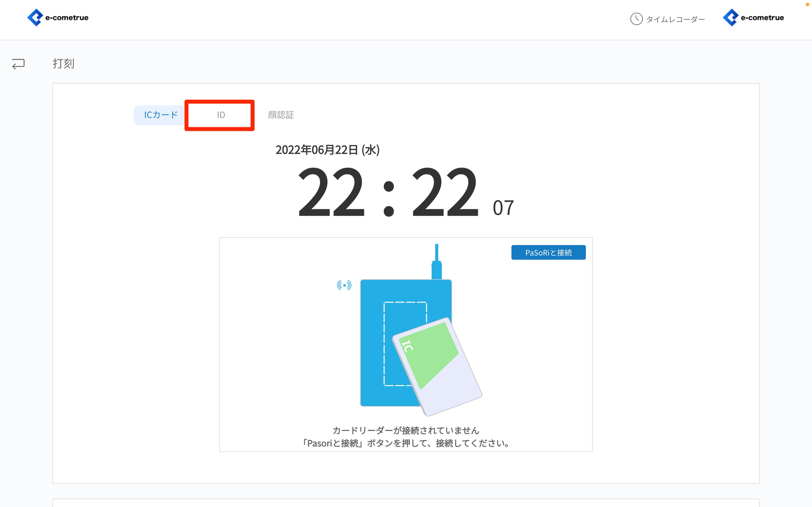Viewport: 812px width, 507px height.
Task: Click the カードリーダーが接続されていません message
Action: pos(406,431)
